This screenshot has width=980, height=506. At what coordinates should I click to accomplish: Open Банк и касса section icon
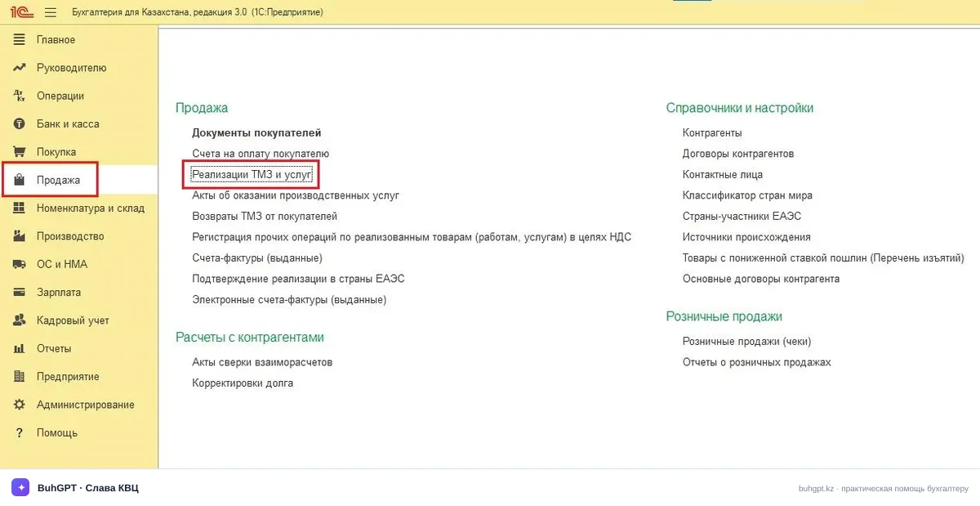20,124
